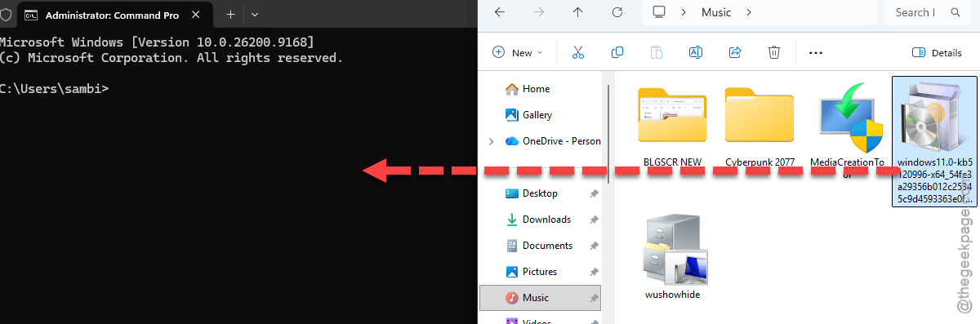Delete the selected file
This screenshot has height=324, width=980.
coord(774,52)
